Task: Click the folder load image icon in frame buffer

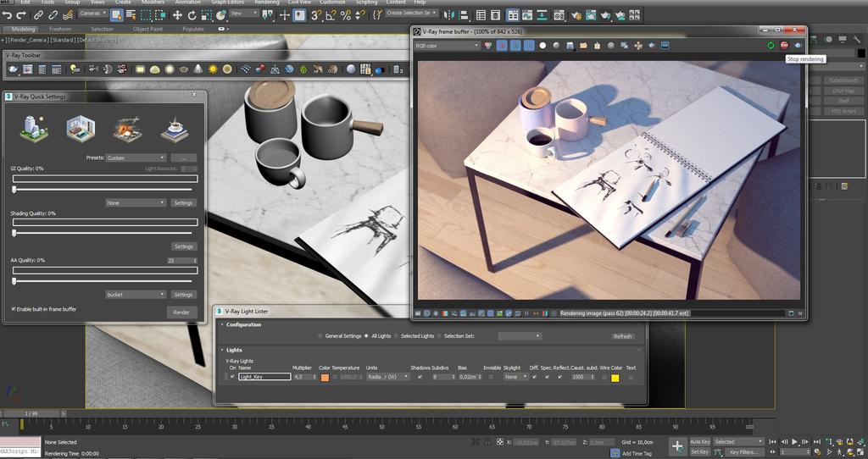Action: [x=583, y=46]
